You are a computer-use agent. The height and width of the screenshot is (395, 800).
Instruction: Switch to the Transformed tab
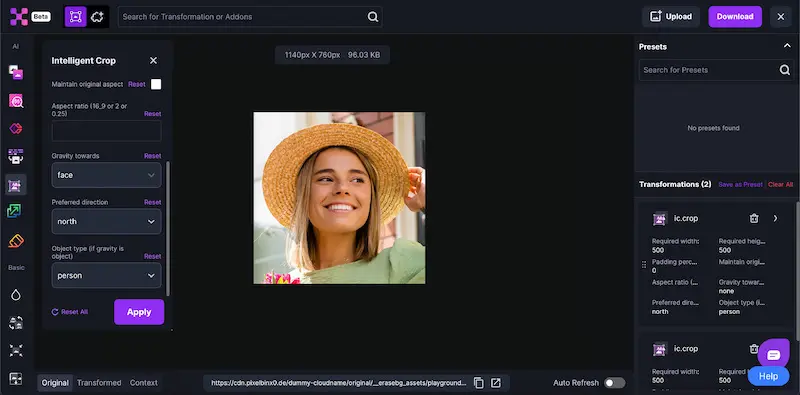pos(99,383)
